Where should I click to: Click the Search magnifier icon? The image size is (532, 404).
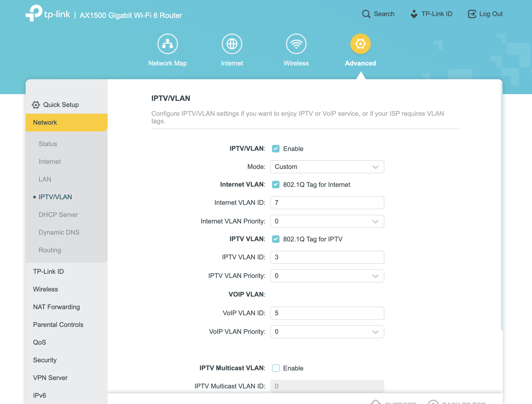(x=366, y=14)
